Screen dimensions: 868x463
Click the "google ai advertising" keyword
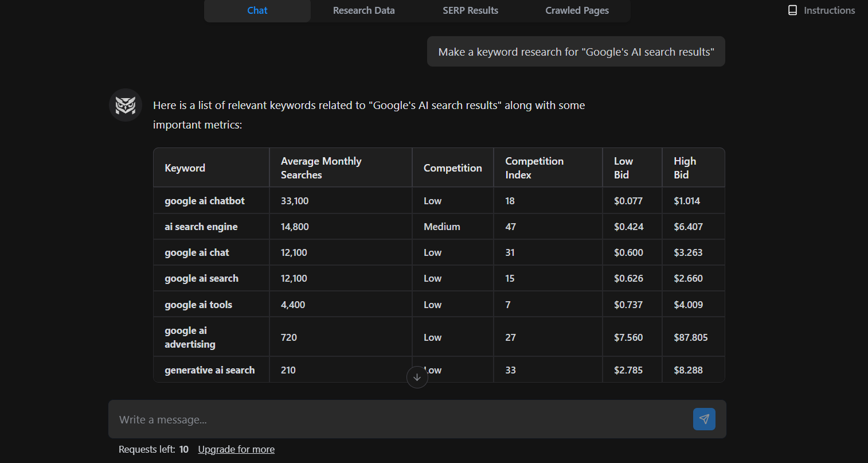[x=190, y=337]
